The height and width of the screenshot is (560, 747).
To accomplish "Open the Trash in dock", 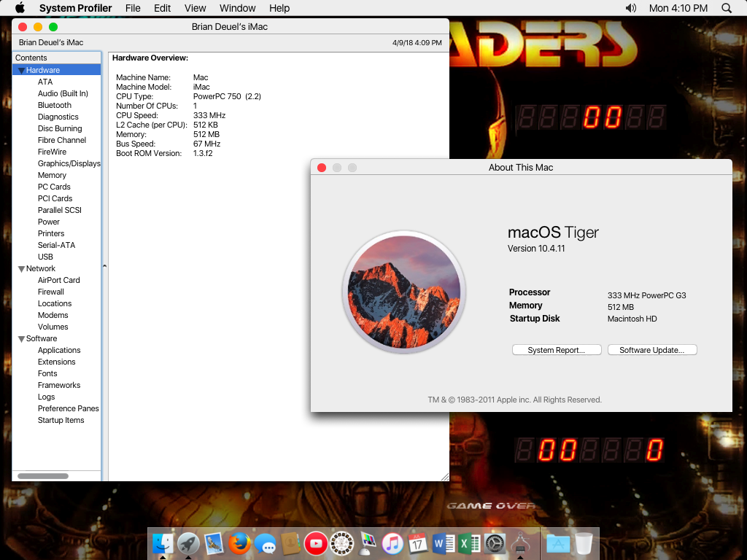I will 584,543.
